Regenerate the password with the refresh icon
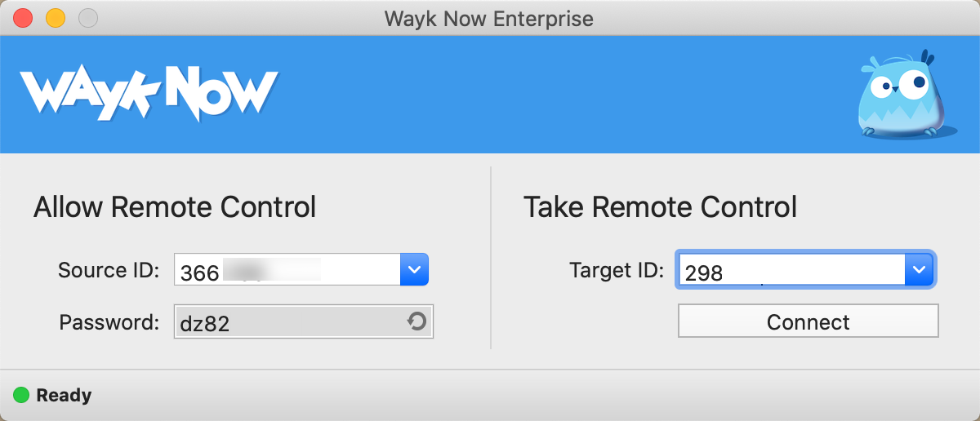 (x=416, y=322)
